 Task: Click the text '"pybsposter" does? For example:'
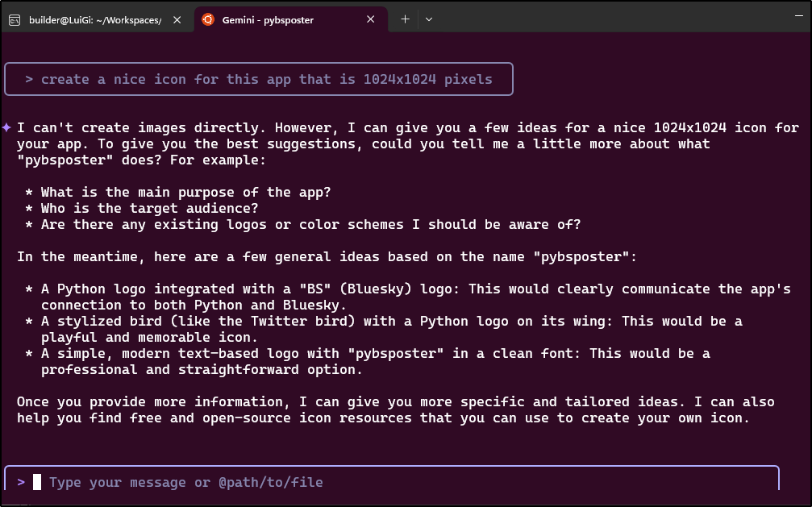coord(141,160)
